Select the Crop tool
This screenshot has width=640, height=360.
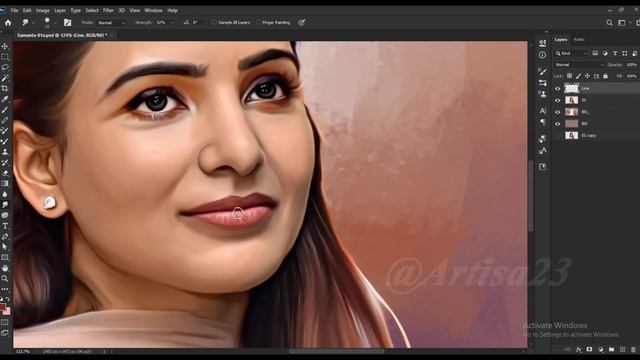[x=5, y=88]
